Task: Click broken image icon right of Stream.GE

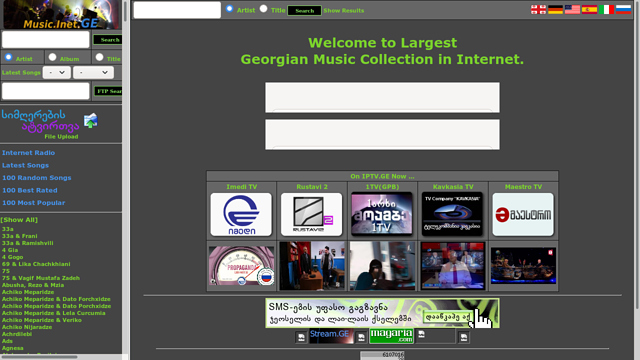Action: pyautogui.click(x=361, y=337)
